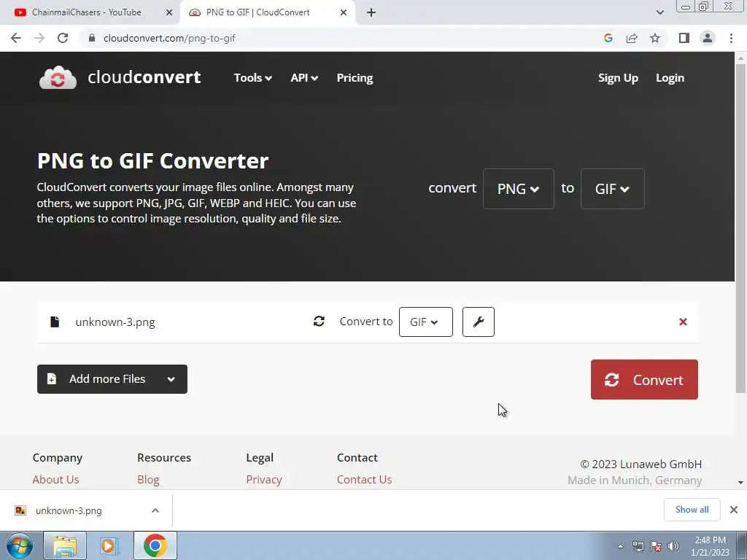Viewport: 747px width, 560px height.
Task: Click the file icon beside unknown-3.png
Action: (55, 322)
